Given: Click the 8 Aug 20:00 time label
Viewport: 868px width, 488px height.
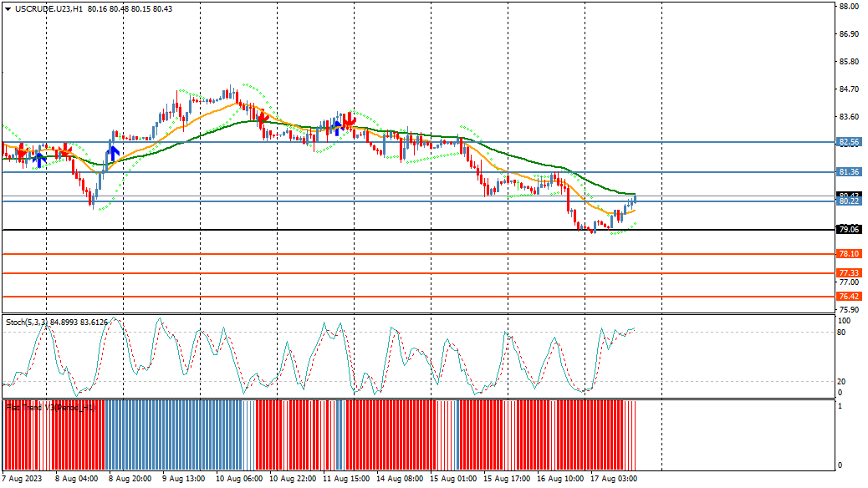Looking at the screenshot, I should coord(130,479).
